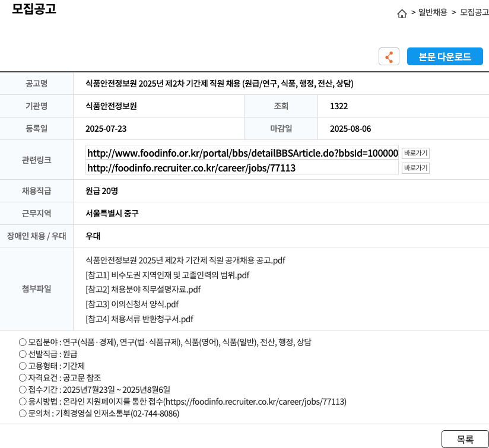The width and height of the screenshot is (489, 448).
Task: Open [참고1] 비수도권 지역인재 pdf attachment
Action: pyautogui.click(x=167, y=275)
